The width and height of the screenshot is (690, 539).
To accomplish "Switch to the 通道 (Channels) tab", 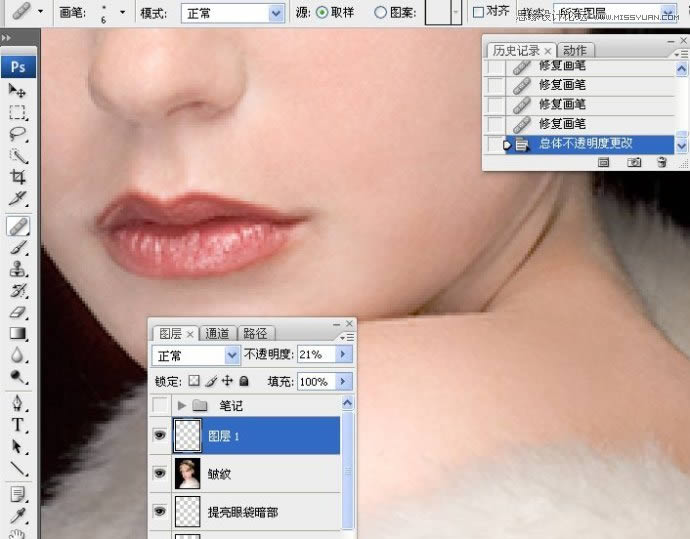I will coord(217,333).
